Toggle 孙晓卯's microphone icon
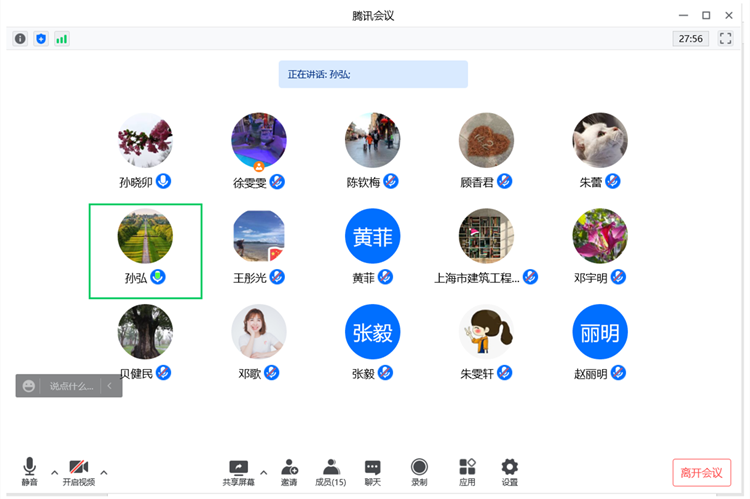Image resolution: width=750 pixels, height=499 pixels. point(164,181)
